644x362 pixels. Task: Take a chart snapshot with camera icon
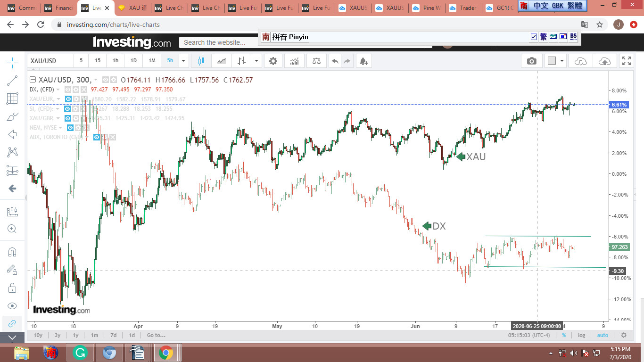click(532, 61)
